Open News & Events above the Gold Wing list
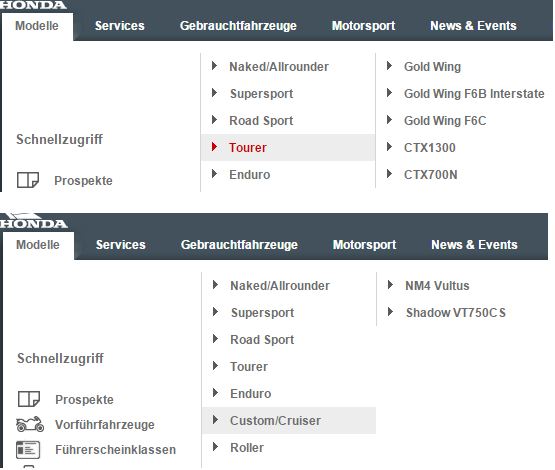The height and width of the screenshot is (470, 555). [473, 26]
